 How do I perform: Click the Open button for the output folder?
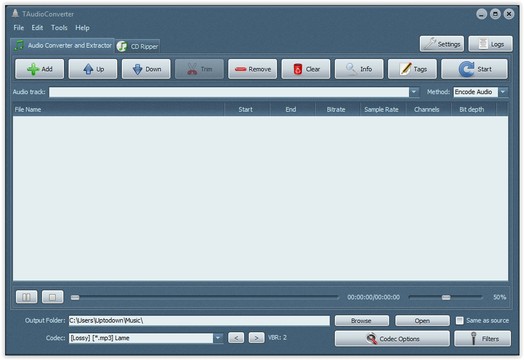coord(422,321)
